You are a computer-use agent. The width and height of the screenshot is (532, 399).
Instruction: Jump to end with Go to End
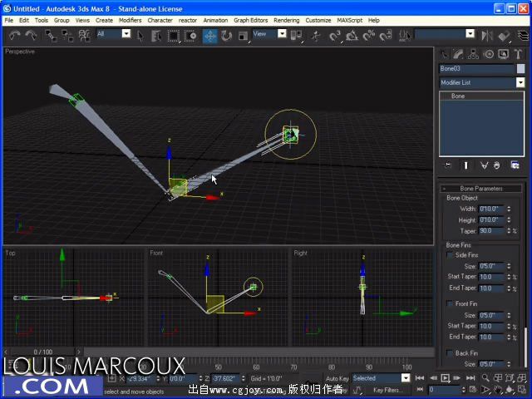(x=470, y=377)
